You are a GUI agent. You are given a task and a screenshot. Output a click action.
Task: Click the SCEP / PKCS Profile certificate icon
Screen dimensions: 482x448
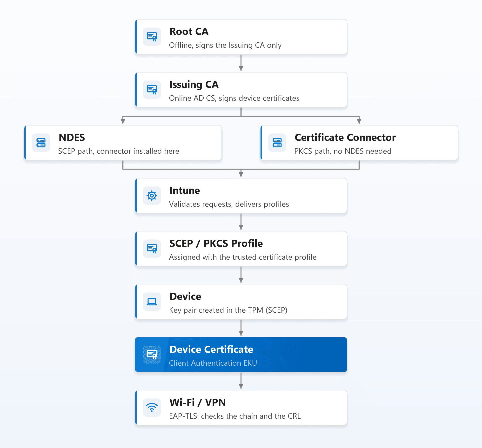point(152,249)
